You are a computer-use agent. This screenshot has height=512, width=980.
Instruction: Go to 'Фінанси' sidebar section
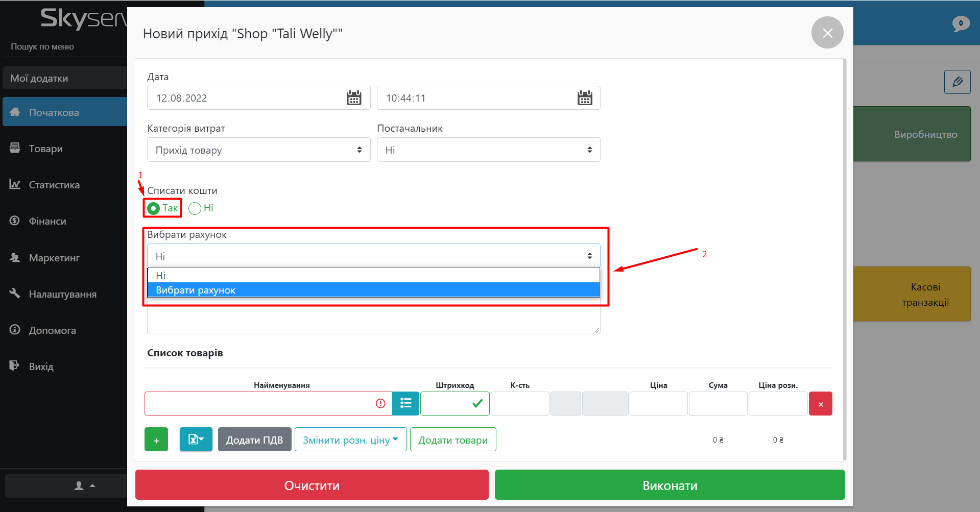coord(47,221)
